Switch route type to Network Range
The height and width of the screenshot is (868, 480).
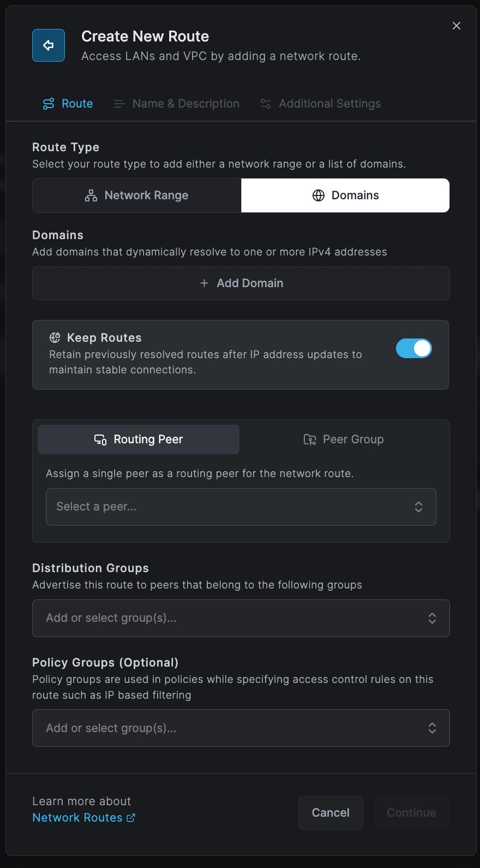point(137,195)
